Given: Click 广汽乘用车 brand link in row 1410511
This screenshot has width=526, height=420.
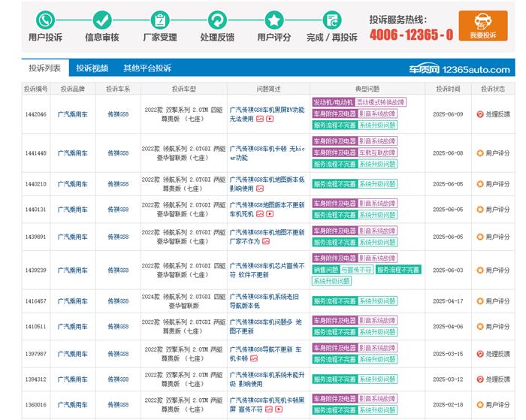Looking at the screenshot, I should click(x=72, y=327).
